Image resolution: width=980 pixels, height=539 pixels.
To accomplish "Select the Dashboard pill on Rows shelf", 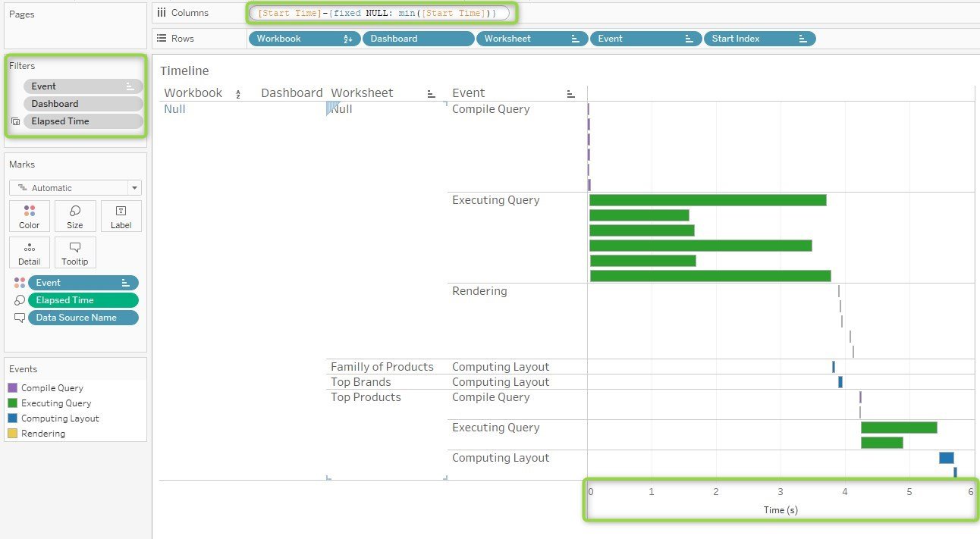I will pos(419,39).
